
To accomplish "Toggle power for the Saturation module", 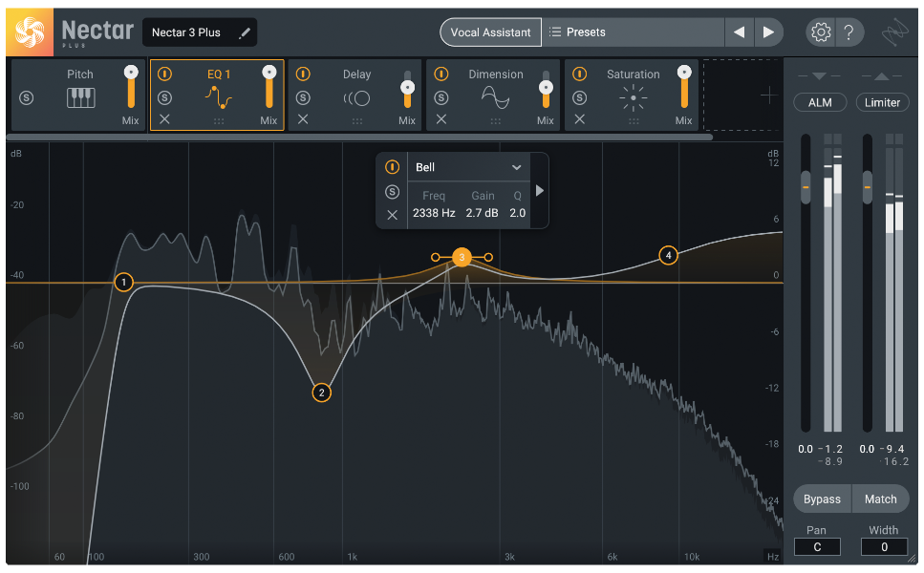I will 579,74.
